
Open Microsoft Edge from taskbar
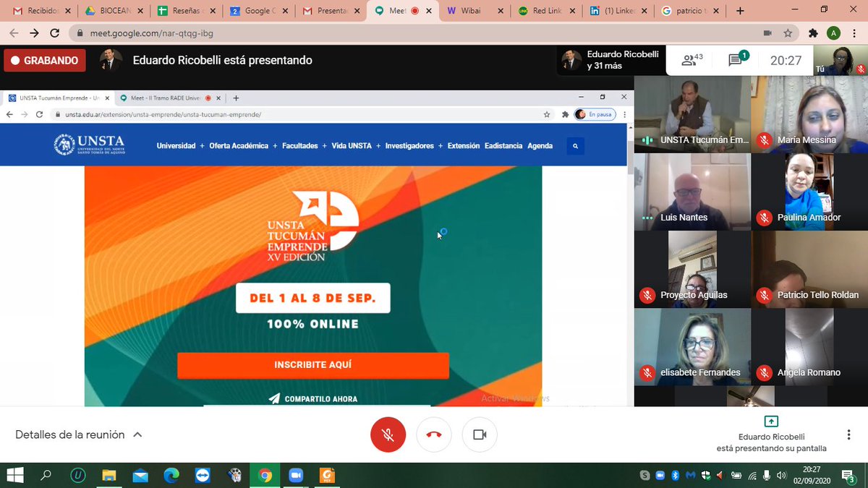click(171, 475)
